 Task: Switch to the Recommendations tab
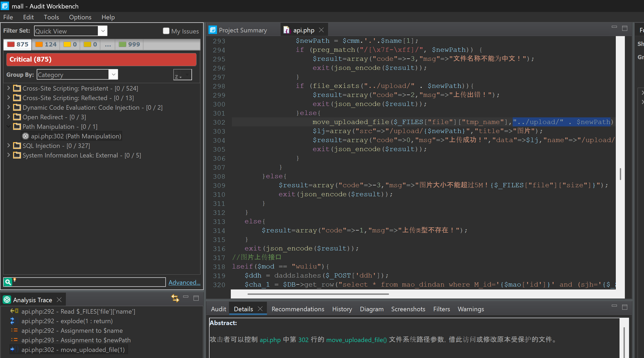[x=298, y=309]
